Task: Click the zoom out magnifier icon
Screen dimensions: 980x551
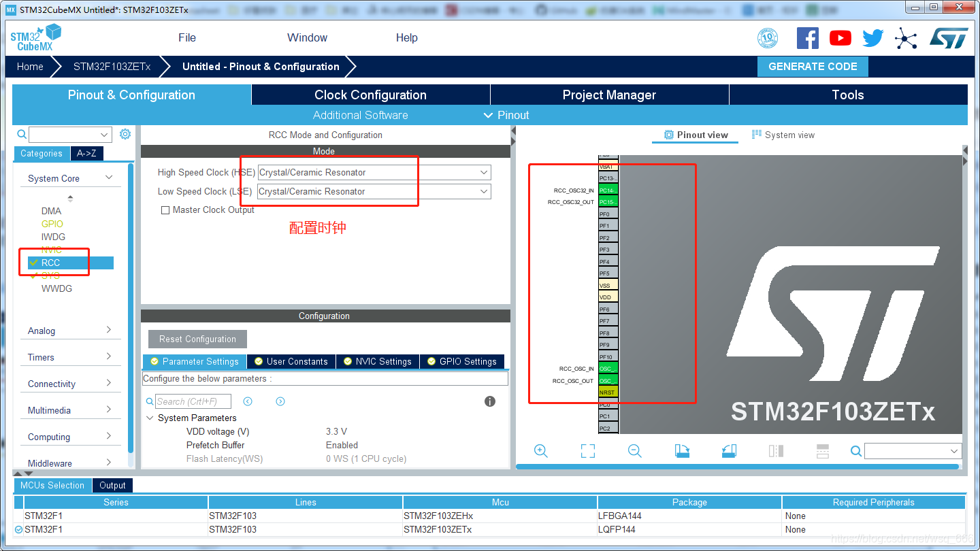Action: (x=634, y=450)
